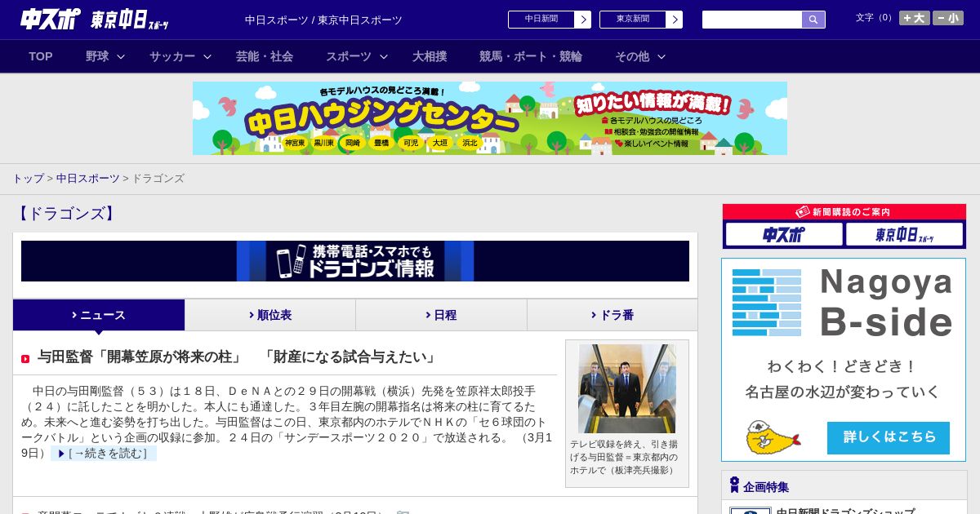Image resolution: width=980 pixels, height=514 pixels.
Task: Open 競馬・ボート・競輪 navigation item
Action: (x=531, y=56)
